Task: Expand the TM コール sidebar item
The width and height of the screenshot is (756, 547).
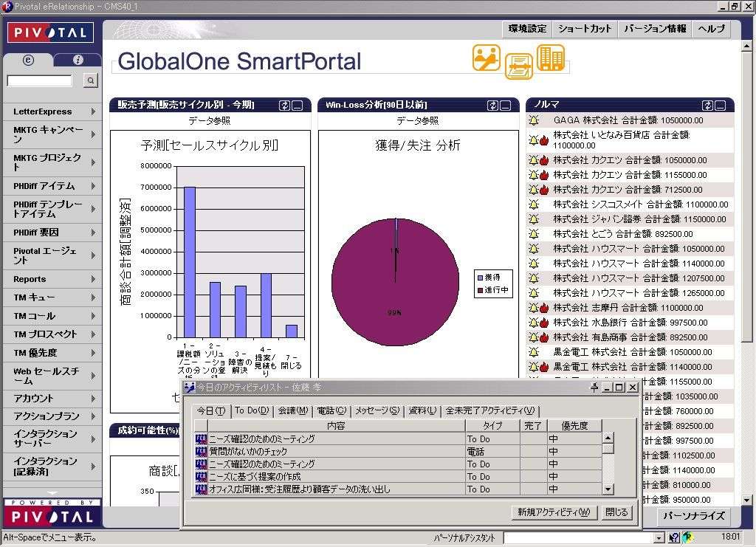Action: point(92,316)
